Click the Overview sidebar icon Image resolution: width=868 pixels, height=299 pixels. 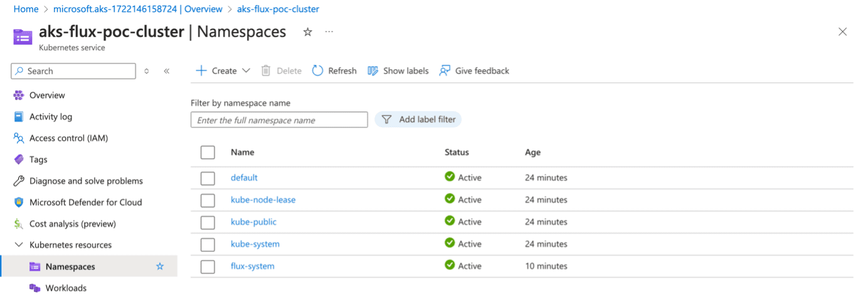click(19, 95)
